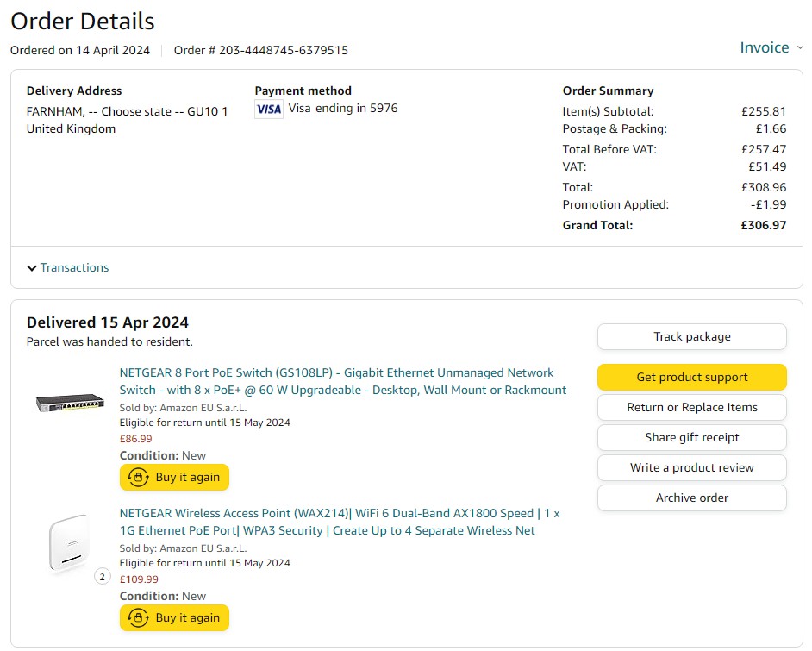Click Get product support
This screenshot has width=812, height=651.
pos(692,377)
